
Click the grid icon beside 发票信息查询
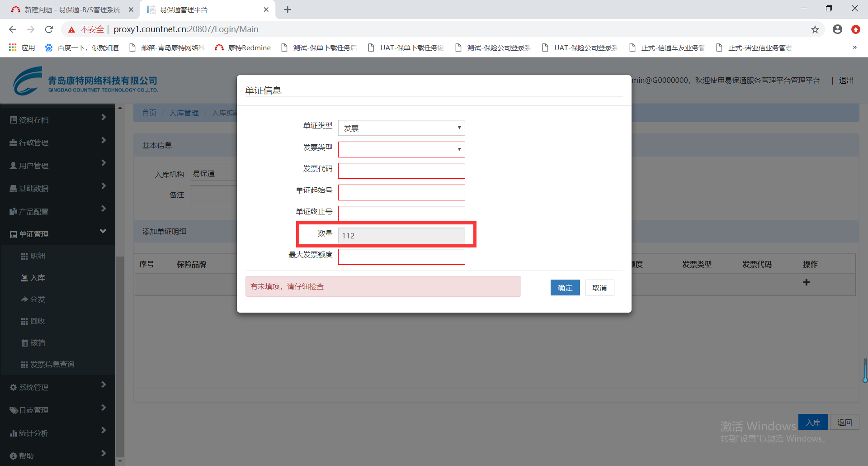tap(24, 365)
